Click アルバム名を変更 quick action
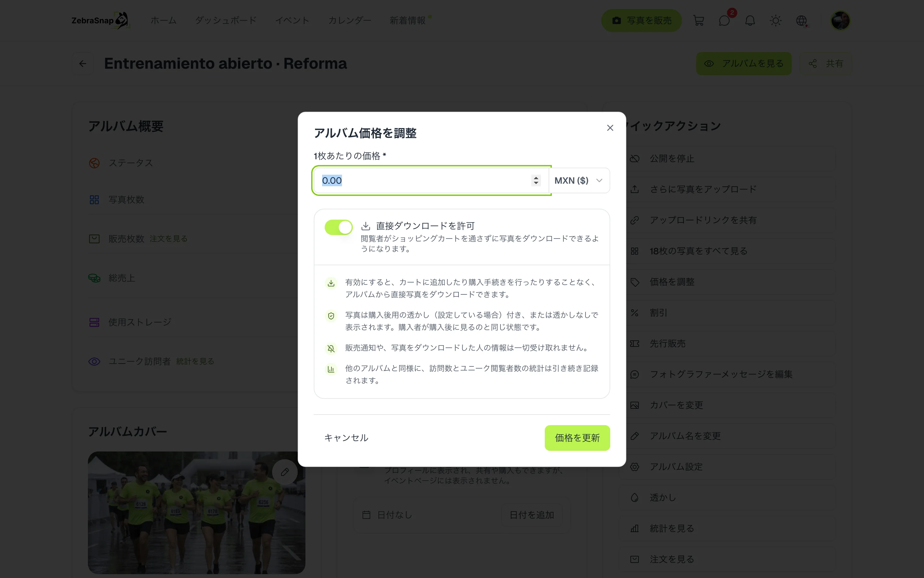924x578 pixels. coord(727,436)
